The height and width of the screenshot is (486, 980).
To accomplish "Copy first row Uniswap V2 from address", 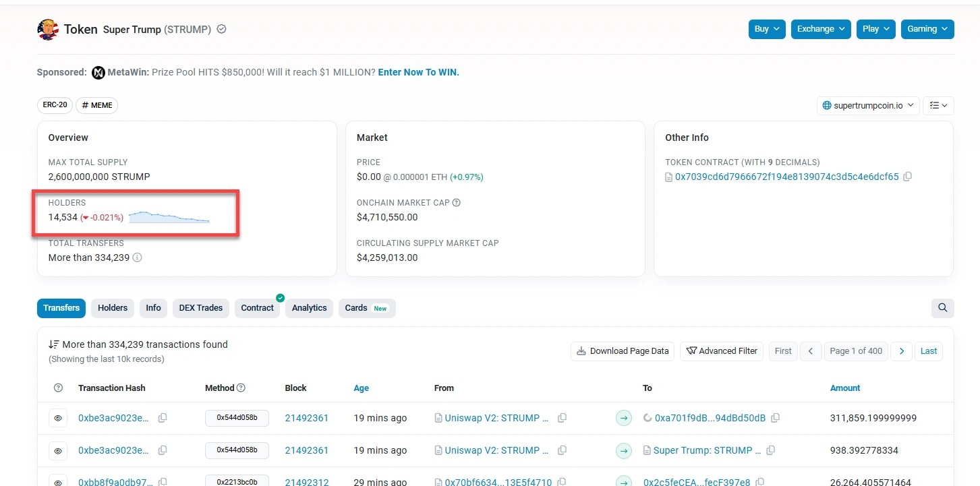I will 562,418.
